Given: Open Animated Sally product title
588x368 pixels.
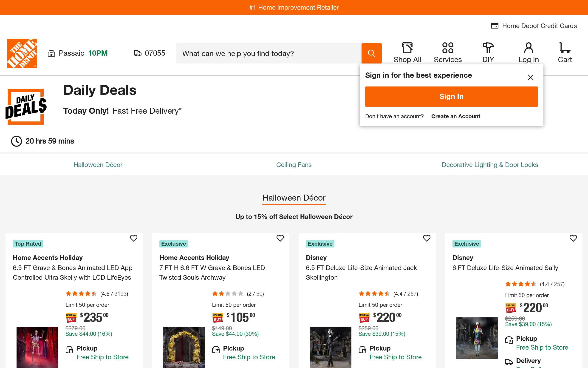Looking at the screenshot, I should pos(505,268).
